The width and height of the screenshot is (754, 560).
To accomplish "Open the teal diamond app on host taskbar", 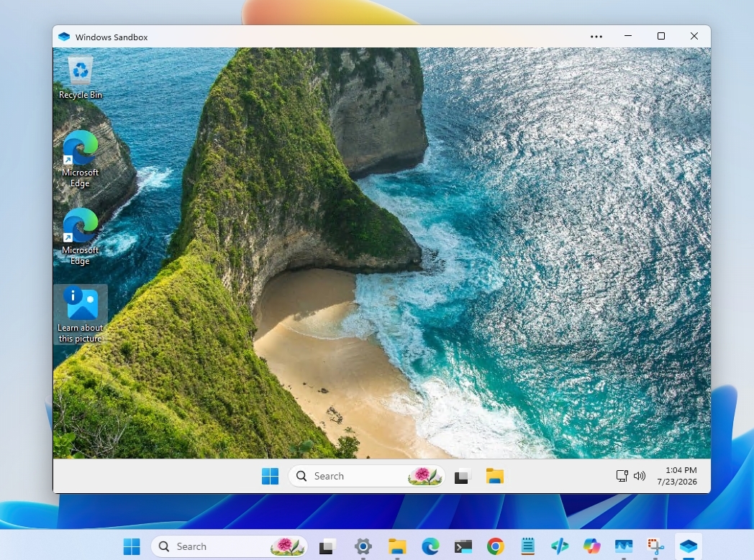I will 560,546.
